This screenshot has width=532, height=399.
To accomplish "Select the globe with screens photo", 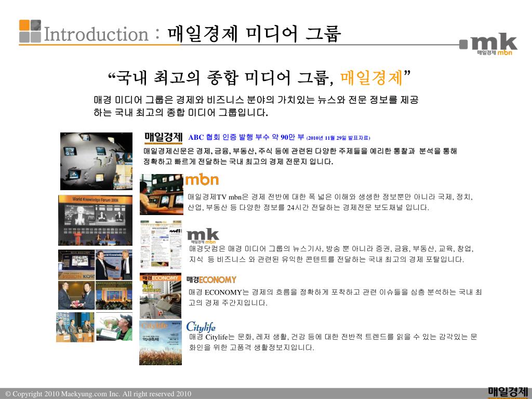I will click(96, 161).
